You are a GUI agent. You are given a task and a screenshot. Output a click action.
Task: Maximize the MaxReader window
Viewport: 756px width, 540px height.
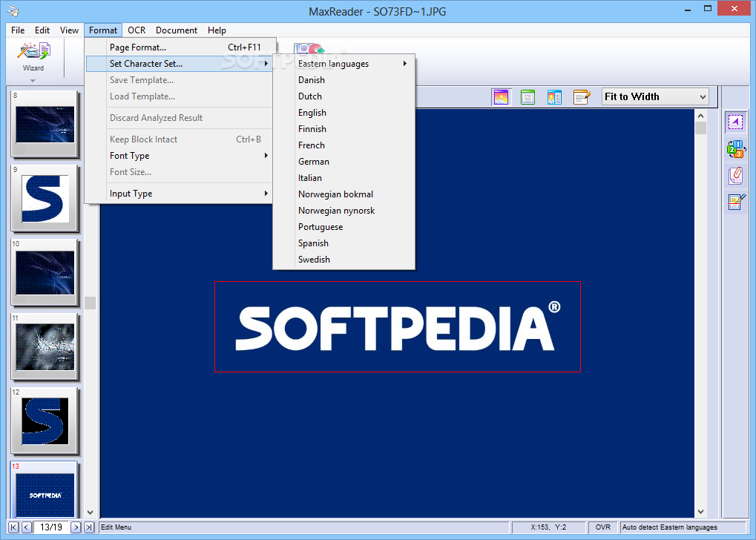click(x=707, y=9)
